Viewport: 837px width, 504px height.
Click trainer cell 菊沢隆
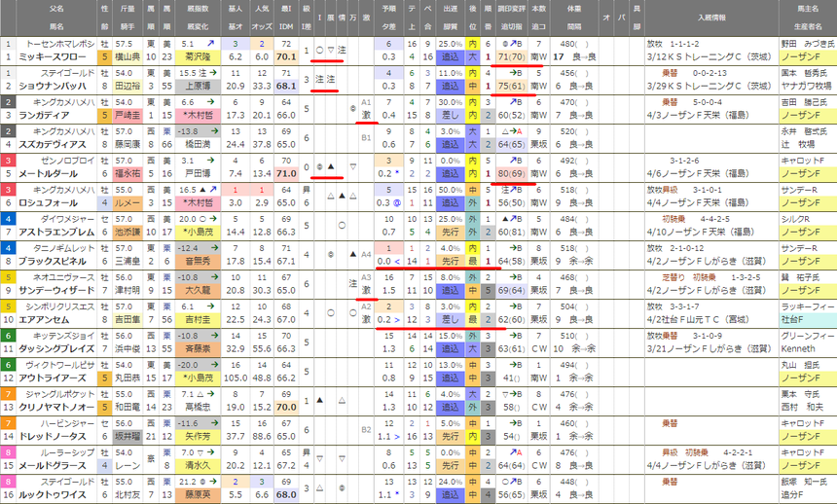(198, 56)
